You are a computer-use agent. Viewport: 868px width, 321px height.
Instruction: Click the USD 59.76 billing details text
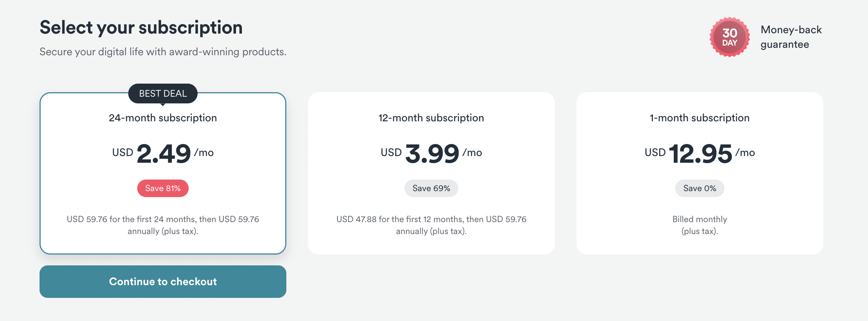click(x=163, y=225)
